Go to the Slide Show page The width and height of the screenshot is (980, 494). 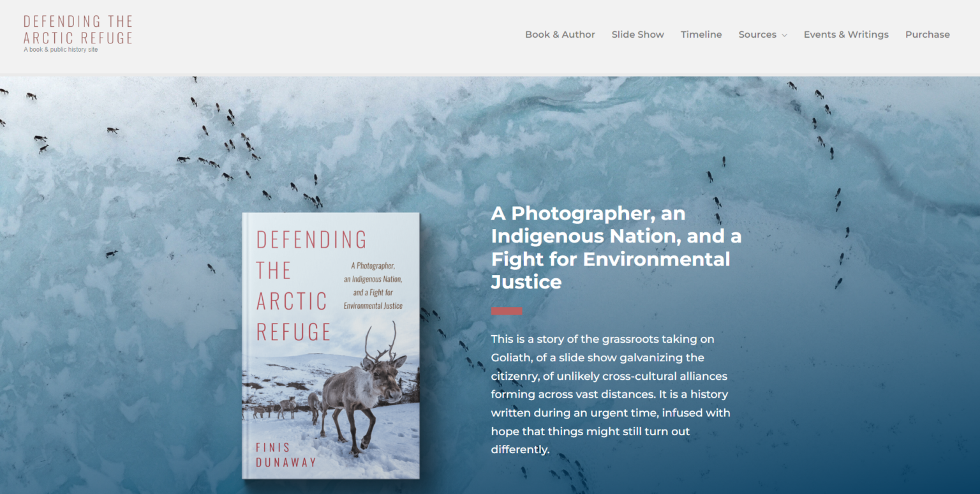638,34
